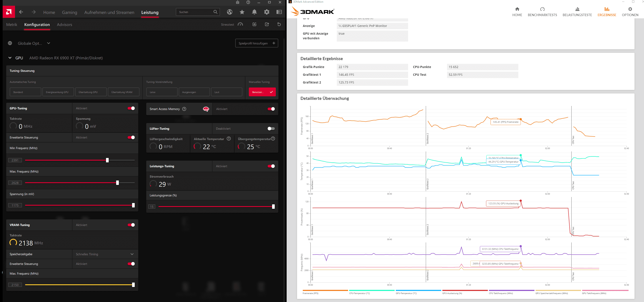Image resolution: width=644 pixels, height=302 pixels.
Task: Open favorites star icon
Action: [242, 12]
